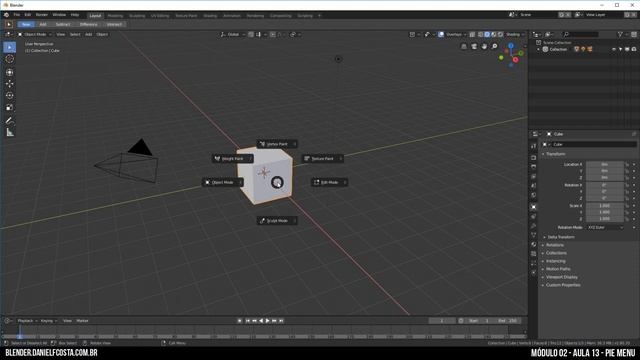Click the navigation axis gizmo Z handle
Screen dimensions: 640x360
[x=511, y=46]
